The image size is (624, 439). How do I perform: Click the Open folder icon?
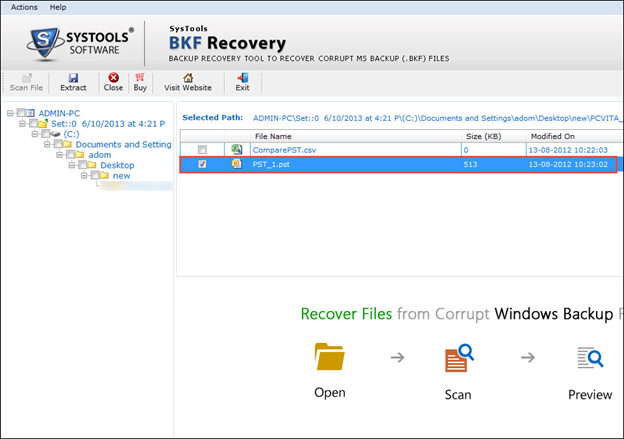tap(330, 356)
